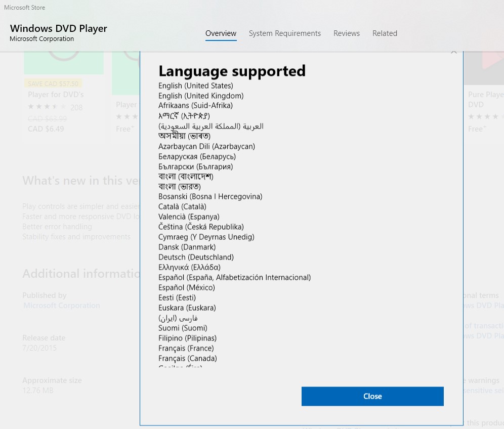The height and width of the screenshot is (429, 504).
Task: Click the Windows DVD Player title
Action: pyautogui.click(x=59, y=28)
